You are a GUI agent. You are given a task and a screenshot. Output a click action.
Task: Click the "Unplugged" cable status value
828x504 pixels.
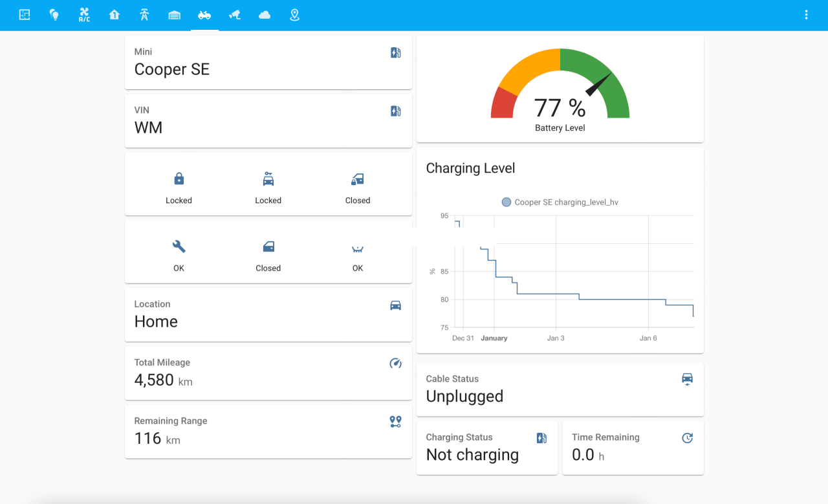pos(464,396)
